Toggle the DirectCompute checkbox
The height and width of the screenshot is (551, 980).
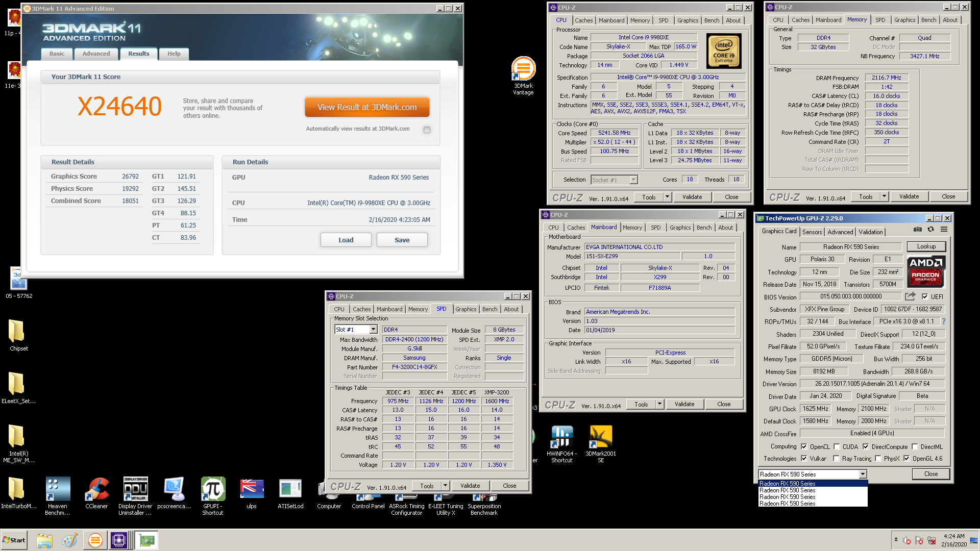[x=866, y=446]
